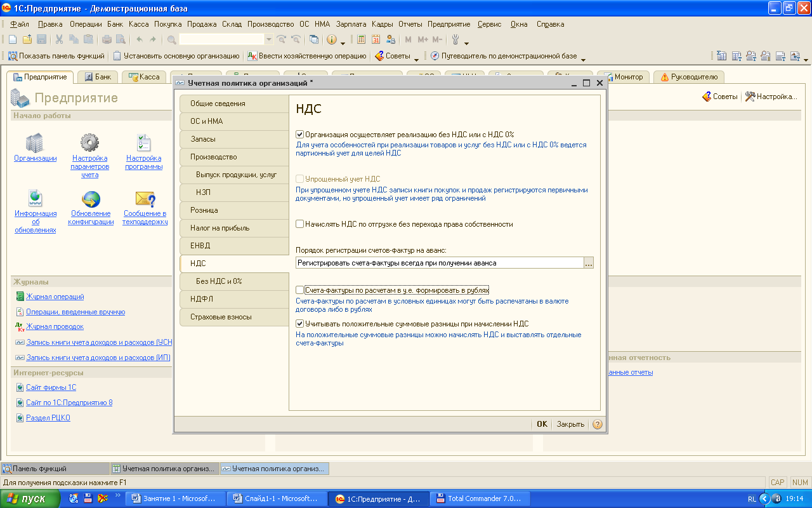The image size is (812, 508).
Task: Click the RL language indicator in tray
Action: 752,499
